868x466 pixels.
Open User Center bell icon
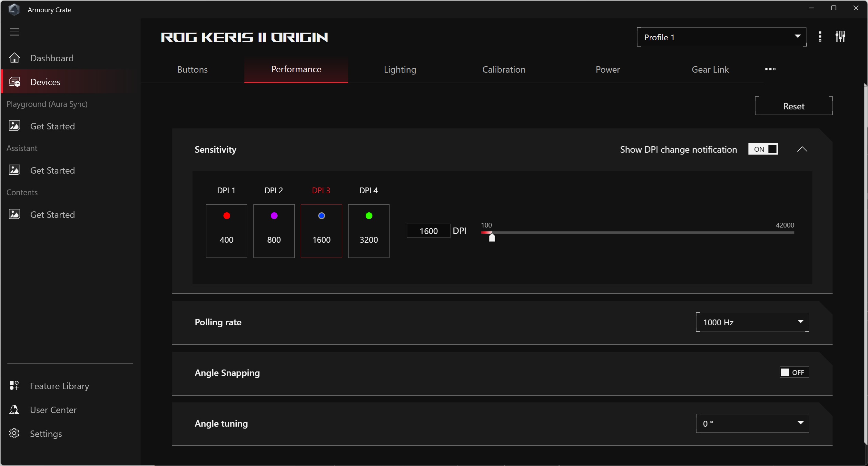click(14, 409)
